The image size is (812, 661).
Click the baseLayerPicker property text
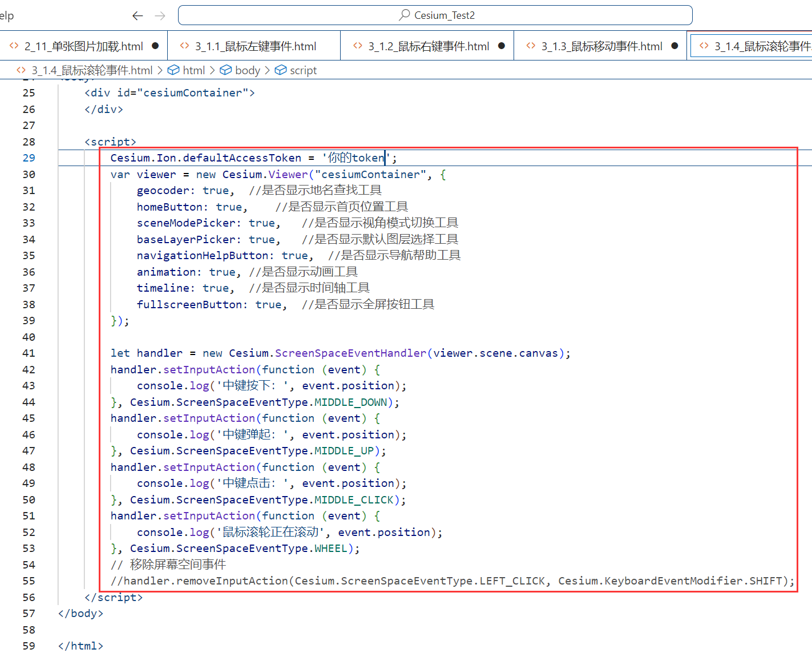[x=186, y=240]
